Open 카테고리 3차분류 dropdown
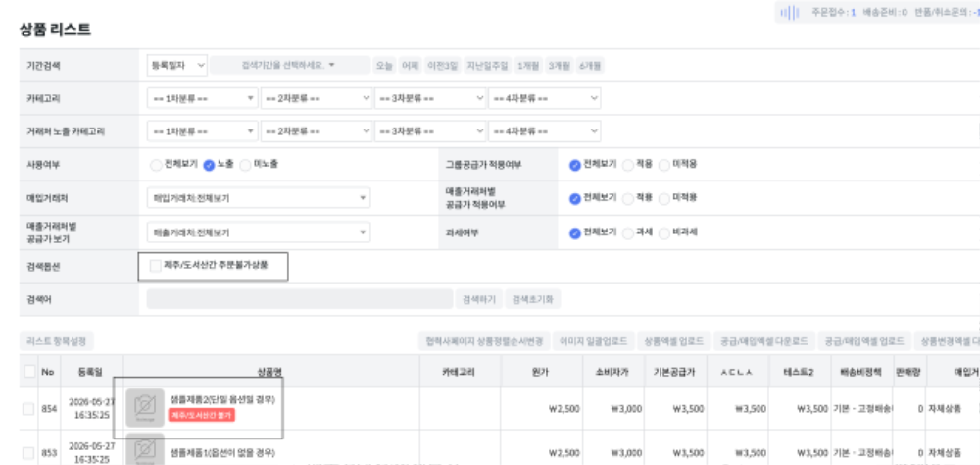This screenshot has height=465, width=980. 430,98
